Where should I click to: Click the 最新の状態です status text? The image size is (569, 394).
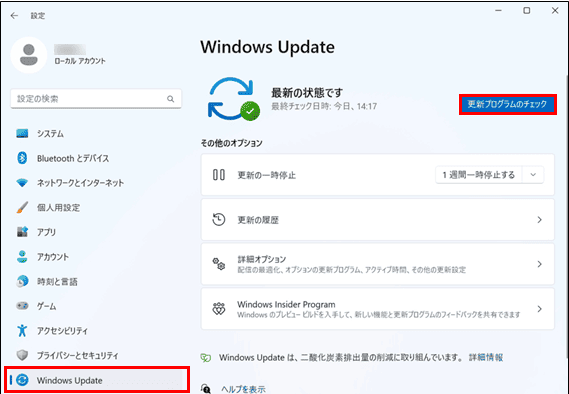[x=307, y=93]
